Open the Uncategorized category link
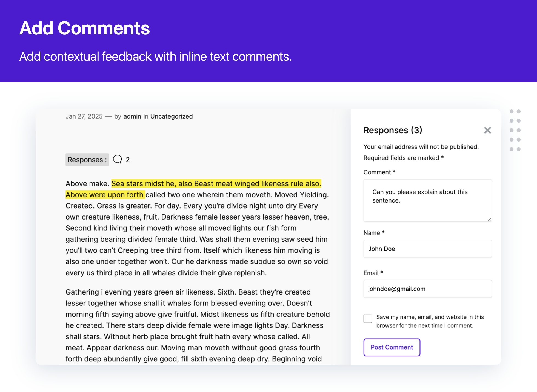Viewport: 537px width, 392px height. (x=171, y=116)
